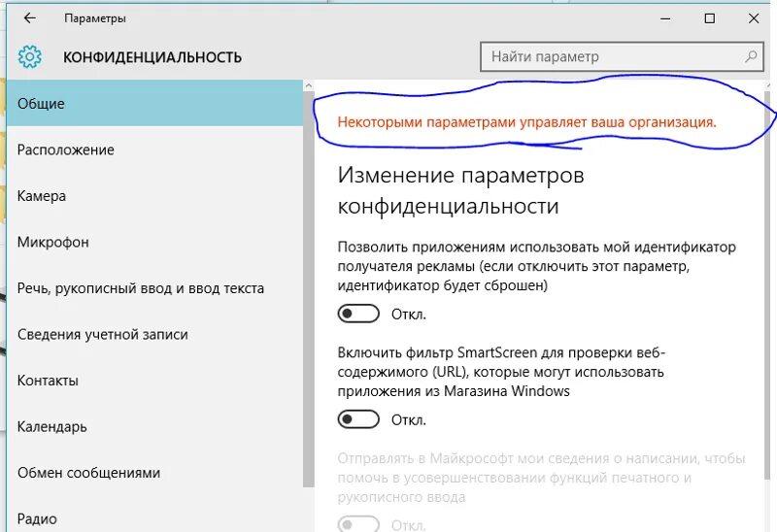Click 'Некоторыми параметрами управляет ваша организация' notice
This screenshot has height=532, width=777.
click(526, 122)
